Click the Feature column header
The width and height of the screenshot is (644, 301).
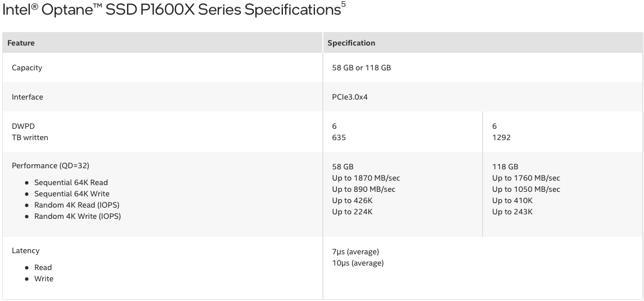coord(21,43)
